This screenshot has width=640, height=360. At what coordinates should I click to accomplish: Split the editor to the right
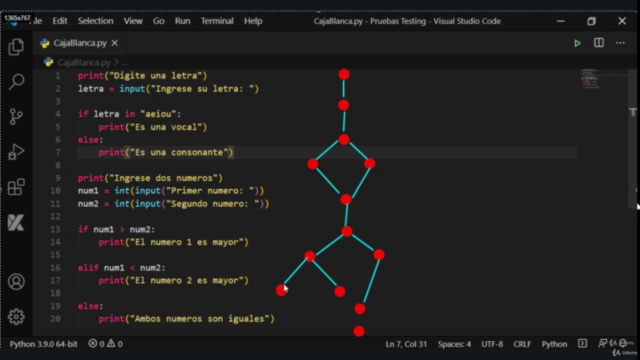click(599, 43)
